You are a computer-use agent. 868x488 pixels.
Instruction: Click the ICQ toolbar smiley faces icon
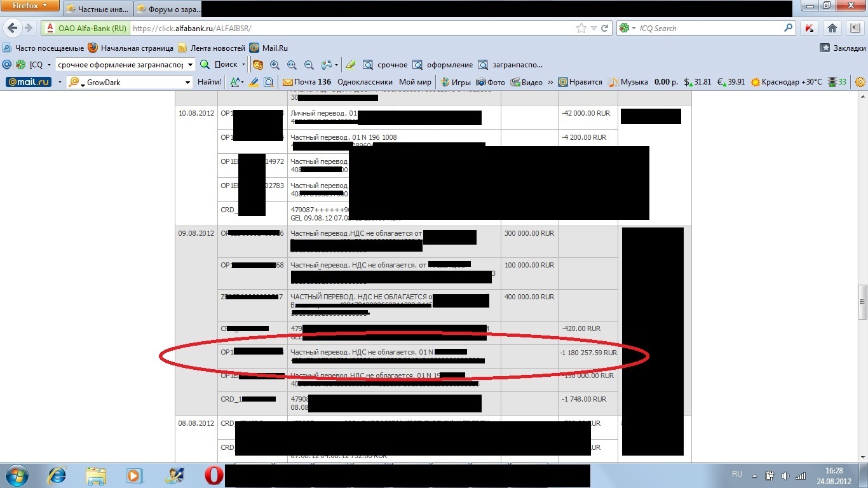point(258,65)
